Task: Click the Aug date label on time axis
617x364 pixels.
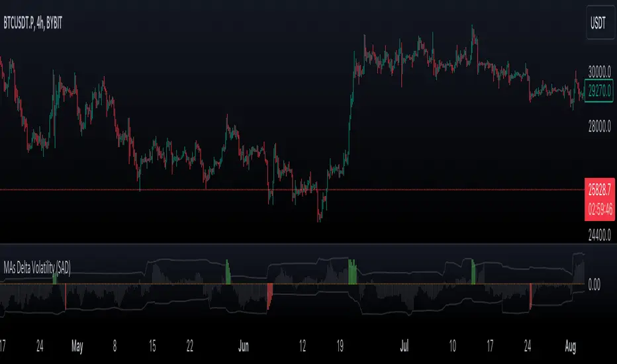Action: (x=570, y=346)
